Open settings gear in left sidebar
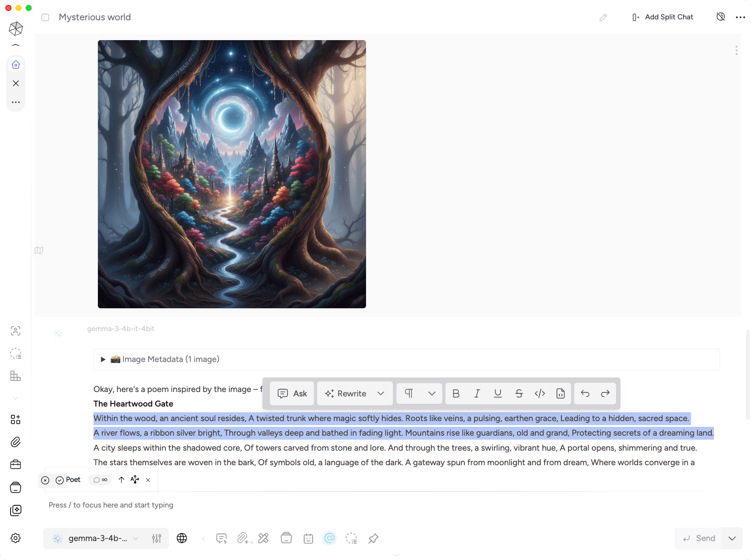This screenshot has height=560, width=751. click(x=15, y=538)
